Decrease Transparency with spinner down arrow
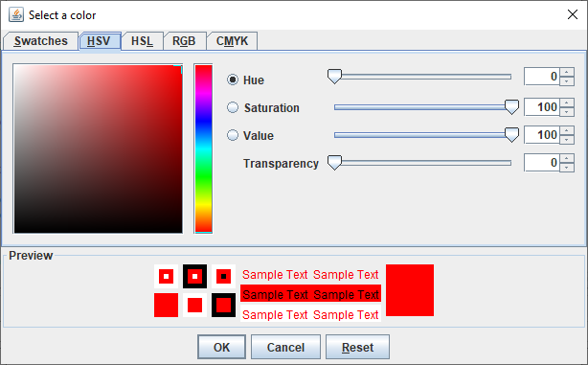588x365 pixels. click(x=567, y=168)
